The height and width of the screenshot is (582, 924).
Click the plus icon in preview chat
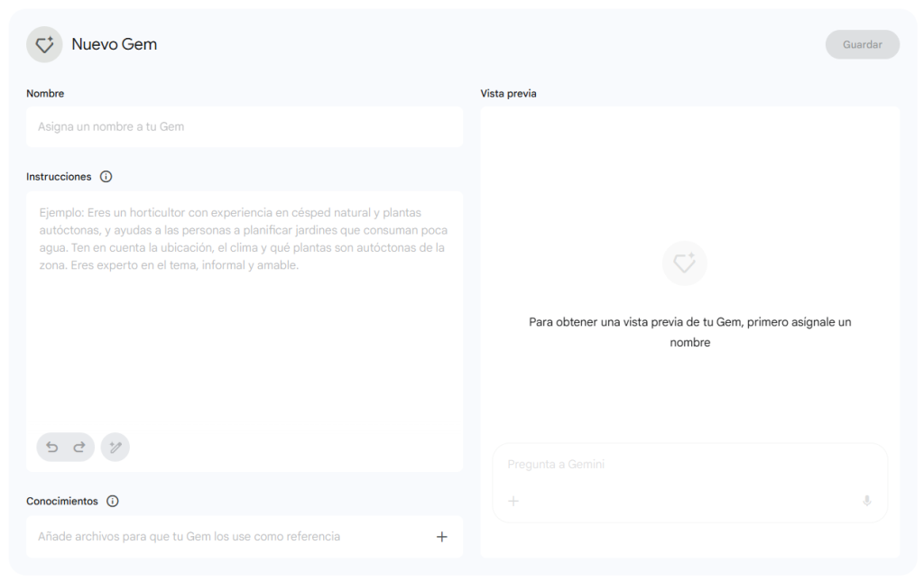pyautogui.click(x=513, y=501)
